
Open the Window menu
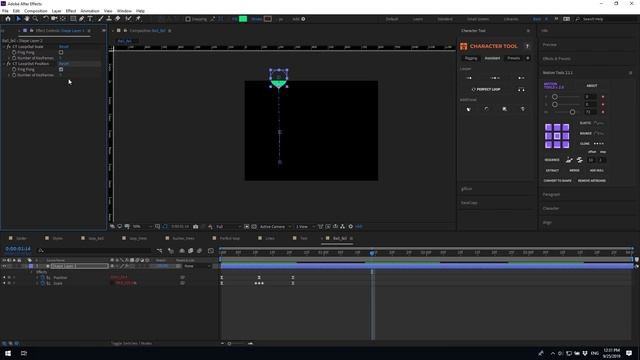click(x=124, y=11)
